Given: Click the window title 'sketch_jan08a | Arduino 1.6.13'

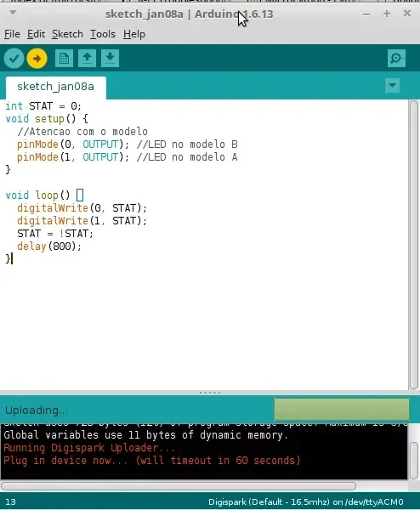Looking at the screenshot, I should point(189,14).
